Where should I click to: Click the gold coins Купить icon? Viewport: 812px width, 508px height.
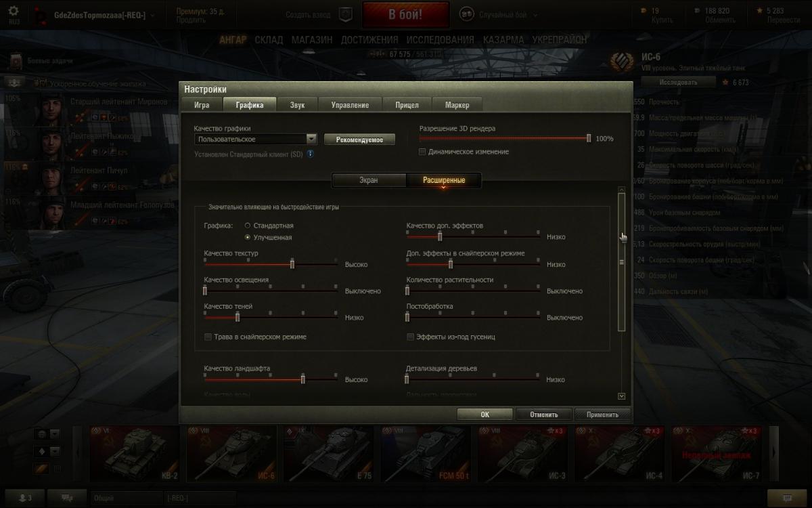click(644, 11)
